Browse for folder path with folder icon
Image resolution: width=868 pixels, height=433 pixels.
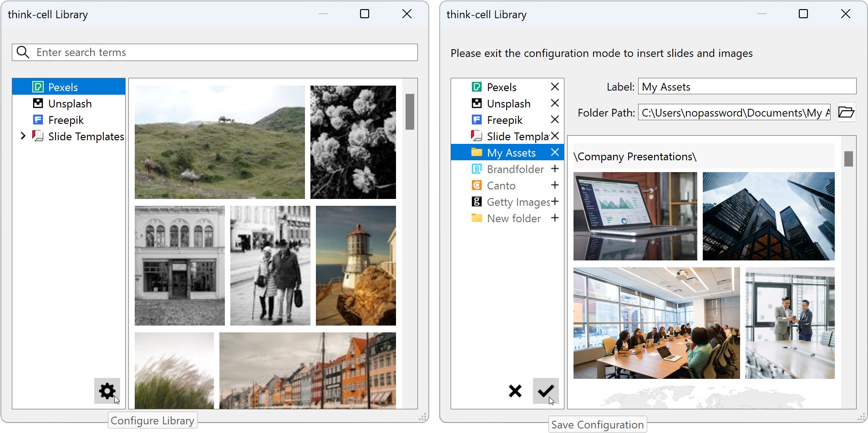click(x=846, y=112)
